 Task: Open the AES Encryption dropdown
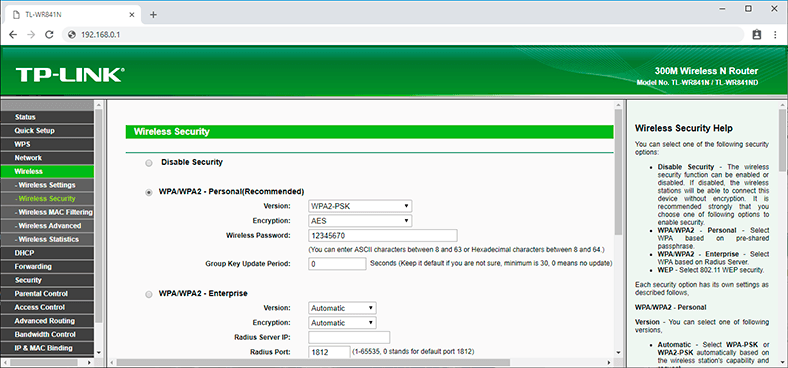[360, 221]
